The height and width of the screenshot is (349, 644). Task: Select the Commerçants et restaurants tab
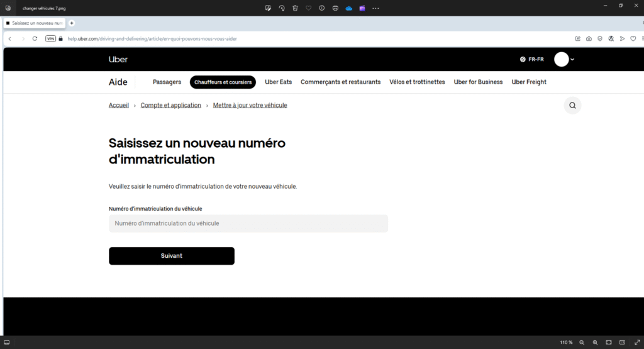point(340,82)
